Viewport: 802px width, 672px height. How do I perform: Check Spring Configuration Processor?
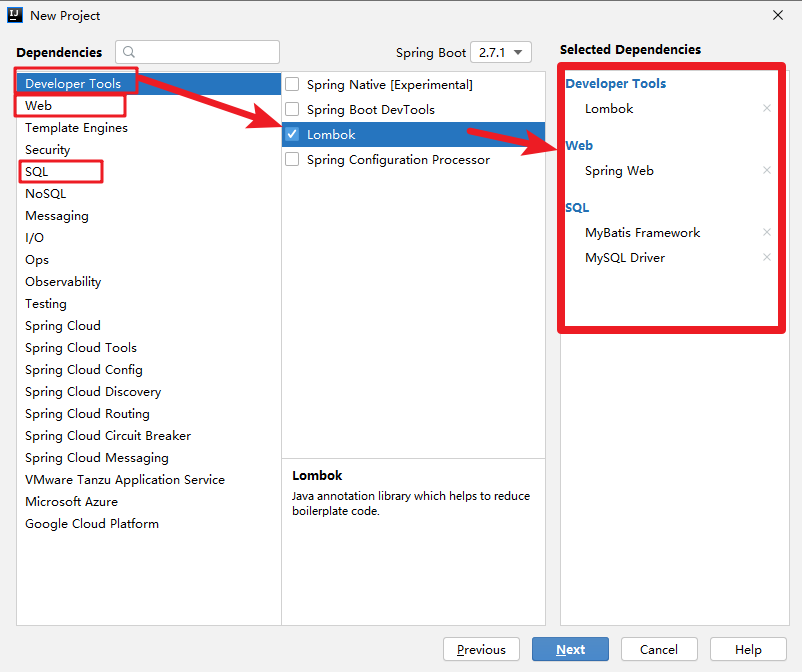coord(292,159)
